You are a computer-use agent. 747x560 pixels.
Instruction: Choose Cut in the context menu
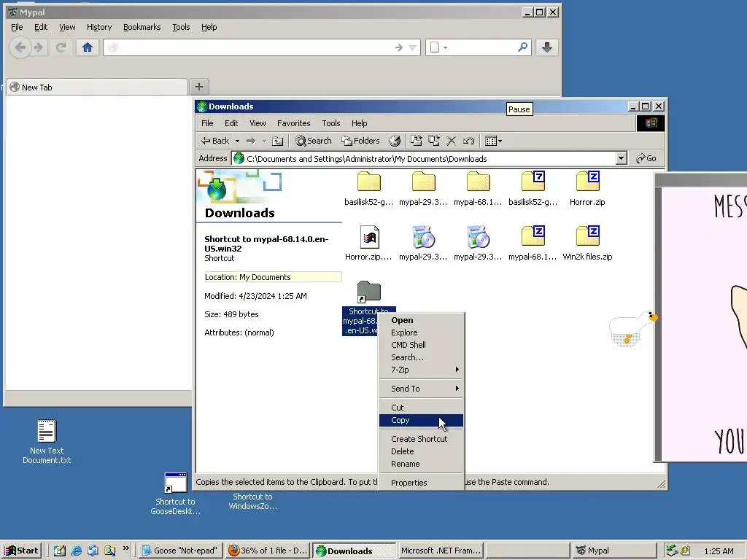click(x=421, y=408)
